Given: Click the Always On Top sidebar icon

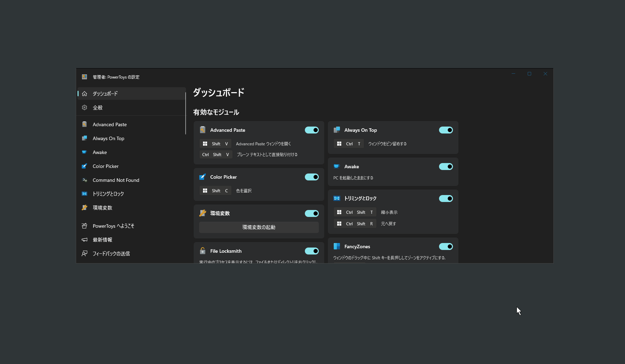Looking at the screenshot, I should coord(84,138).
